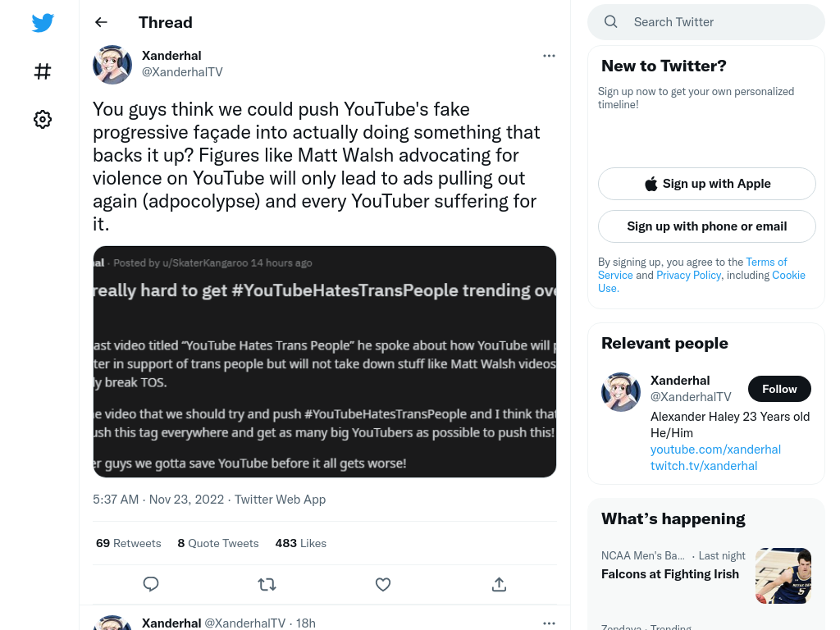Viewport: 840px width, 630px height.
Task: Reply to the tweet via speech bubble icon
Action: [x=151, y=584]
